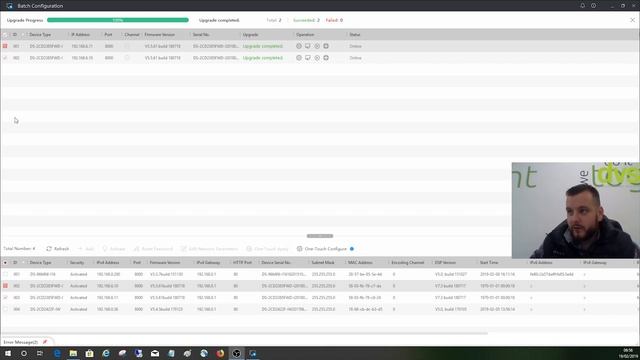The width and height of the screenshot is (640, 360).
Task: Switch to OBS Studio on taskbar
Action: [237, 353]
